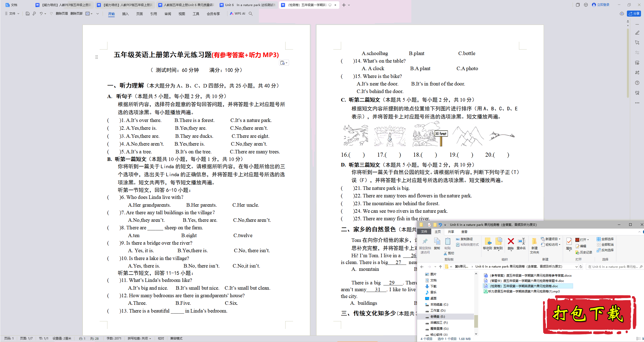Click the Explorer up-directory arrow
The height and width of the screenshot is (342, 644).
pos(440,267)
